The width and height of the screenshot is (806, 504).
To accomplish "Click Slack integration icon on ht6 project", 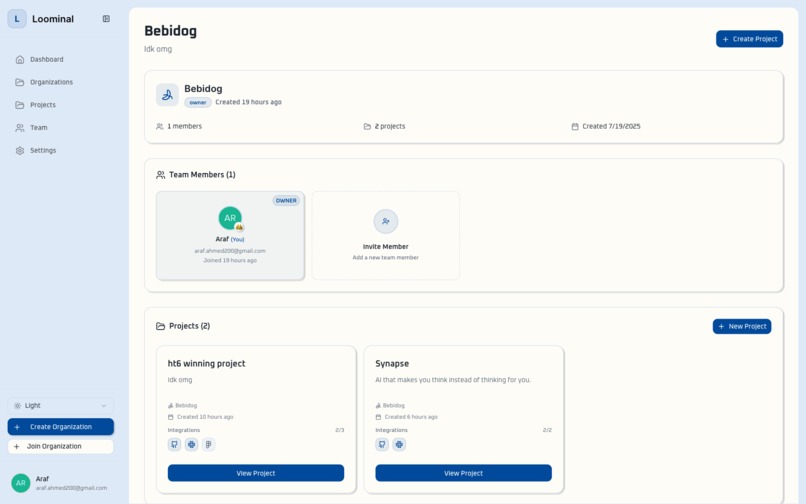I will point(191,445).
